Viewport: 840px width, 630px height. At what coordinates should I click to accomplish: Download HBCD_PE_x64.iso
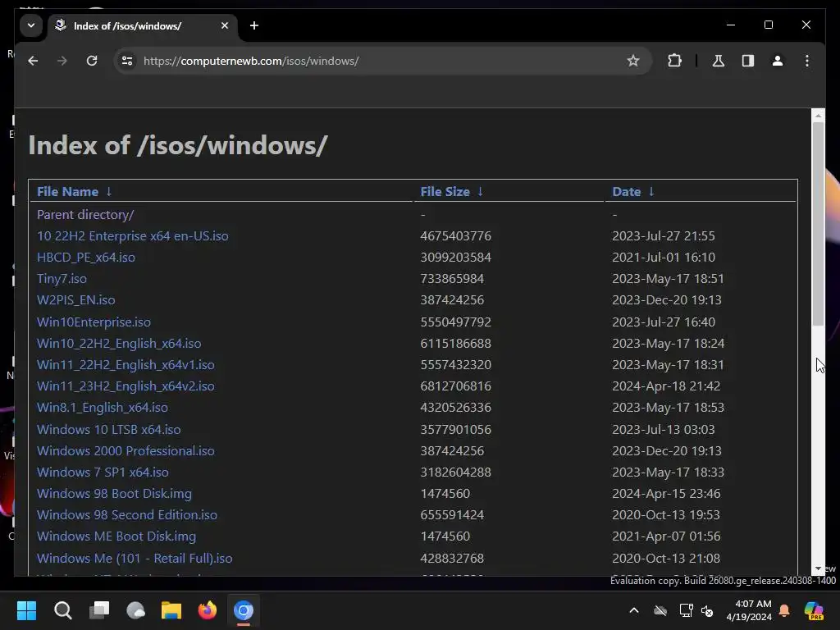85,258
